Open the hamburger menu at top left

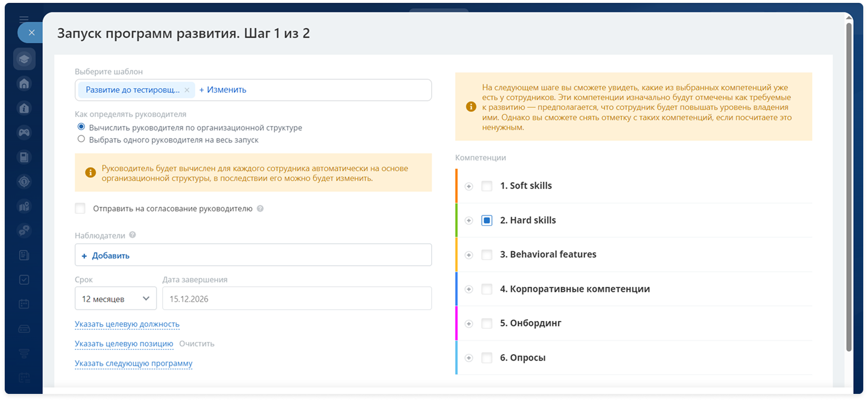point(24,19)
